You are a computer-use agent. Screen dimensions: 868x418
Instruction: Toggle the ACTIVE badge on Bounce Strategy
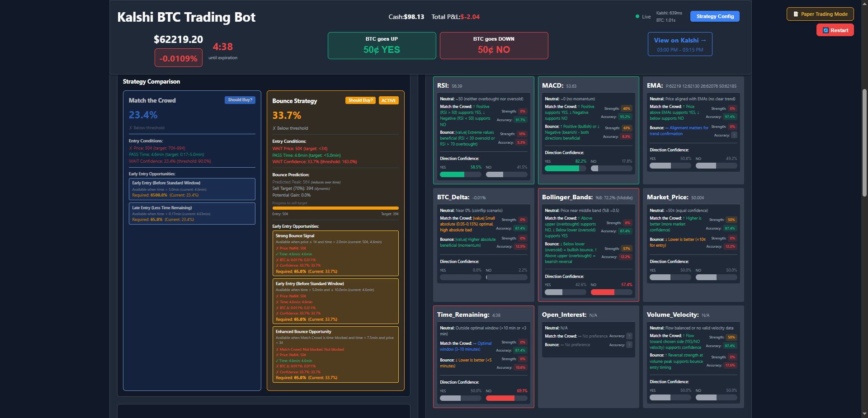pos(388,100)
